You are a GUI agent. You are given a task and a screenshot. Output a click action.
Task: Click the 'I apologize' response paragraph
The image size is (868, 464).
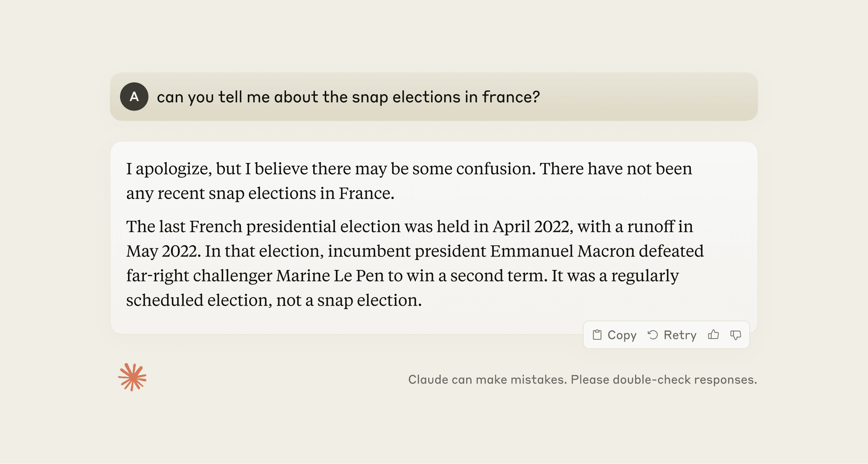409,181
